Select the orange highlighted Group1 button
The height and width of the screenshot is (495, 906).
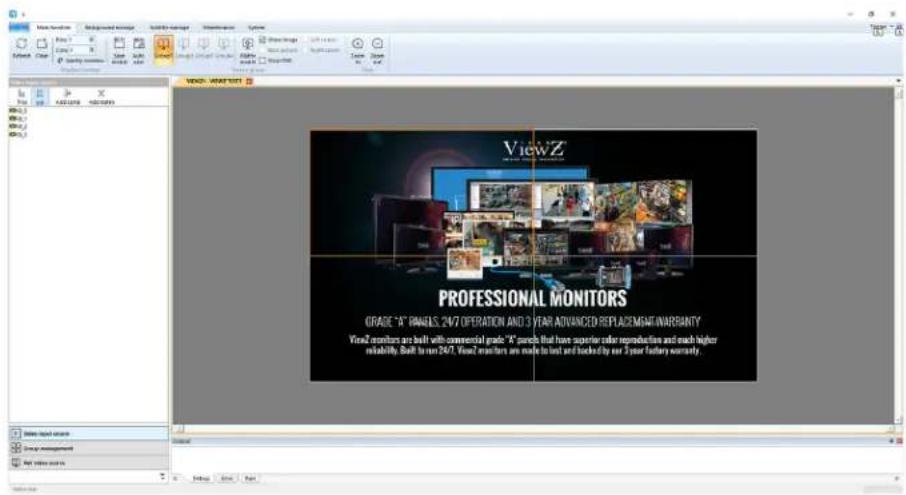coord(164,49)
